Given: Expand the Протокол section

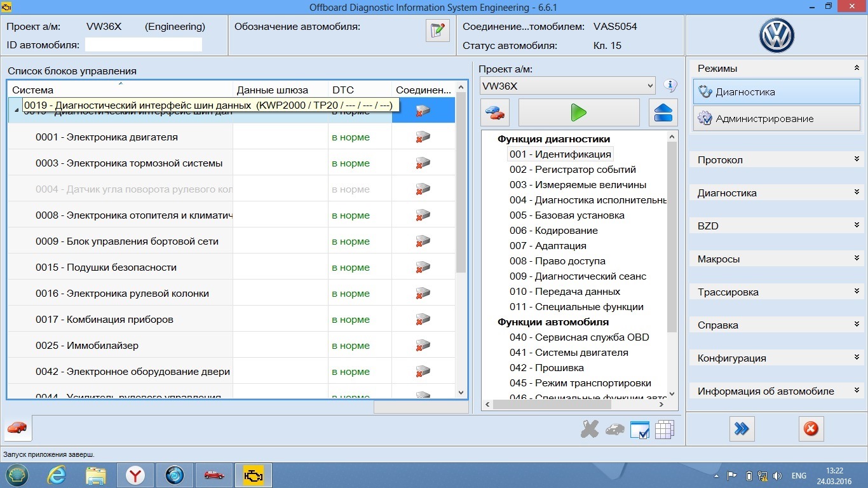Looking at the screenshot, I should (857, 159).
